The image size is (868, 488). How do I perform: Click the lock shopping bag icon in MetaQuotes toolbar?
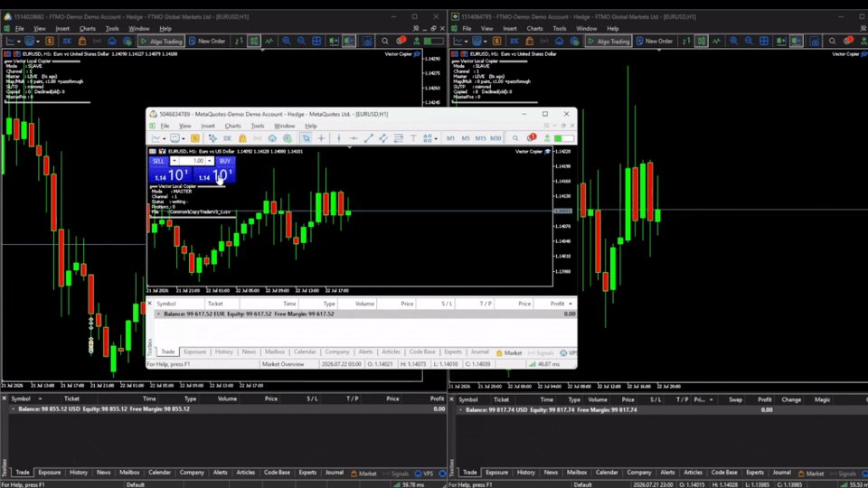pyautogui.click(x=242, y=138)
